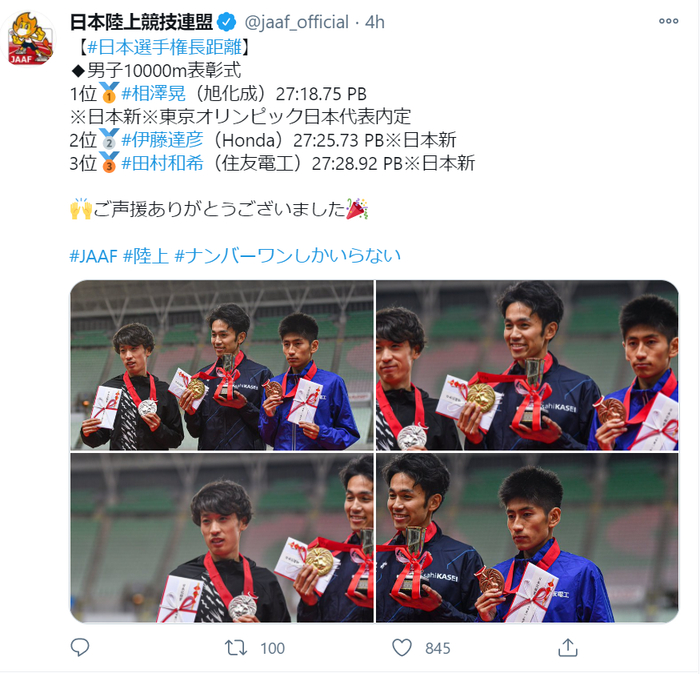Open top-left photo of three medalists

click(222, 365)
